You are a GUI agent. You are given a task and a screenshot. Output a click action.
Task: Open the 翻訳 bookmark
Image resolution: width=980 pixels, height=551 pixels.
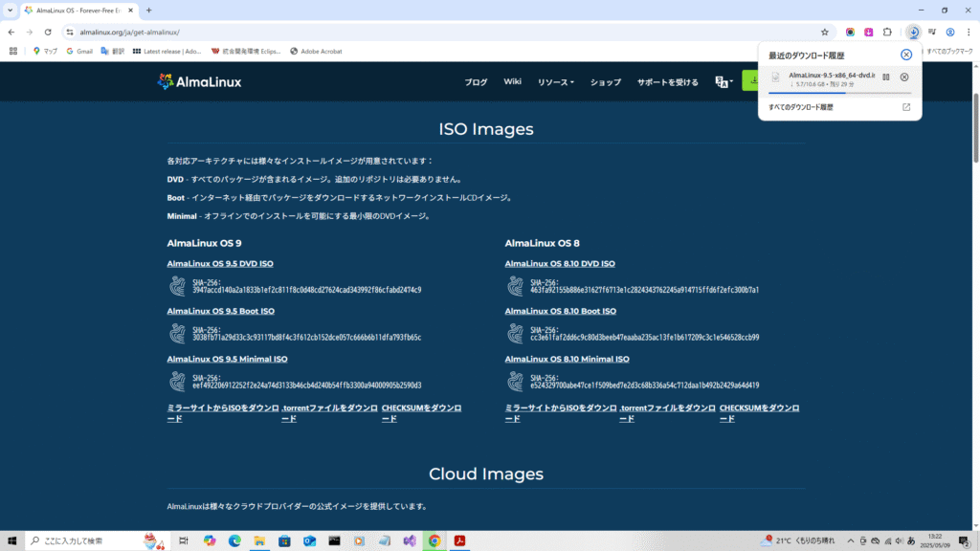tap(113, 52)
